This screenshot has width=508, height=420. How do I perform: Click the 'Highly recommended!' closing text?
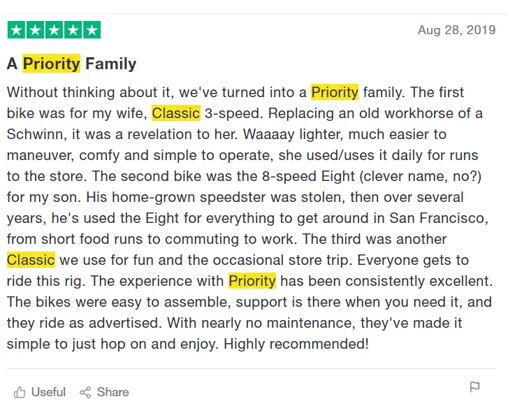pos(296,344)
